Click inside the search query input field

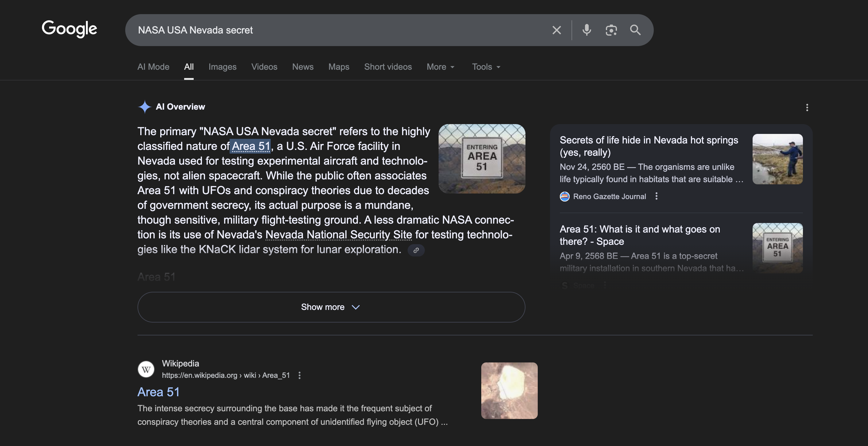(337, 30)
